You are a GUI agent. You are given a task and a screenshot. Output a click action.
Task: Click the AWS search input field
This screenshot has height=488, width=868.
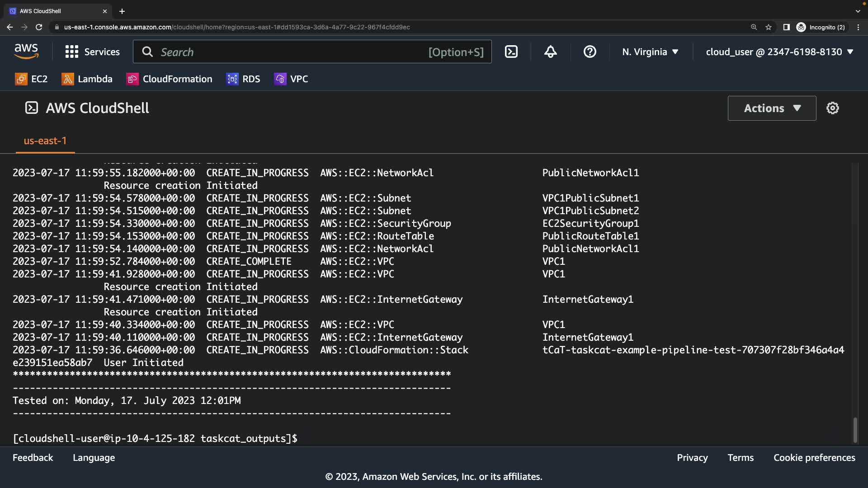point(289,52)
